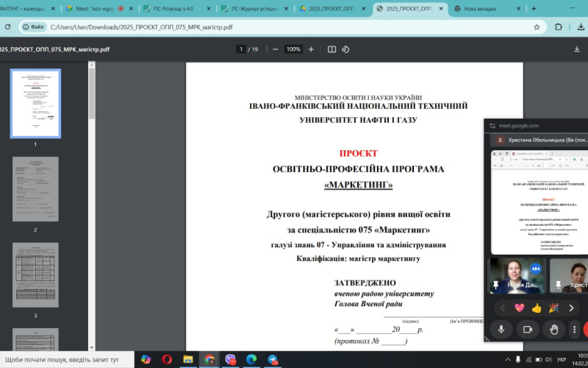Open a new tab with the plus button

coord(534,9)
